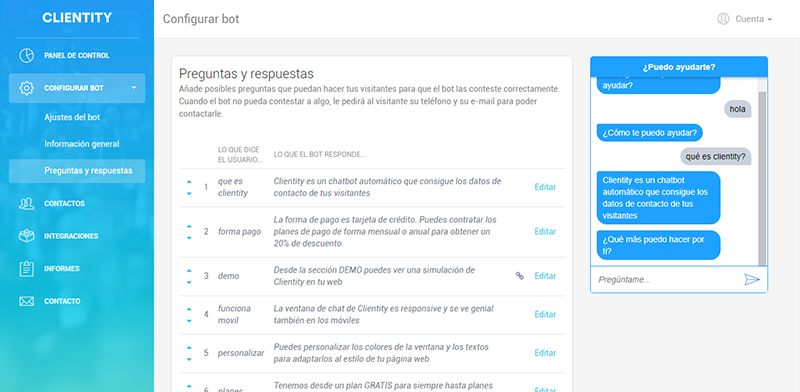Click the 'forma pago' question cell
This screenshot has height=392, width=800.
pyautogui.click(x=239, y=232)
